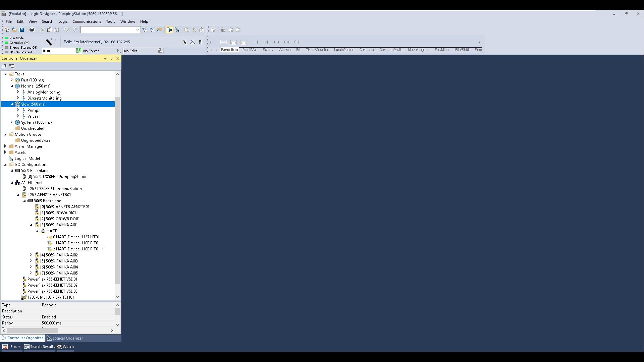Click the Controller Organizer tree scroll-down arrow

pyautogui.click(x=117, y=297)
